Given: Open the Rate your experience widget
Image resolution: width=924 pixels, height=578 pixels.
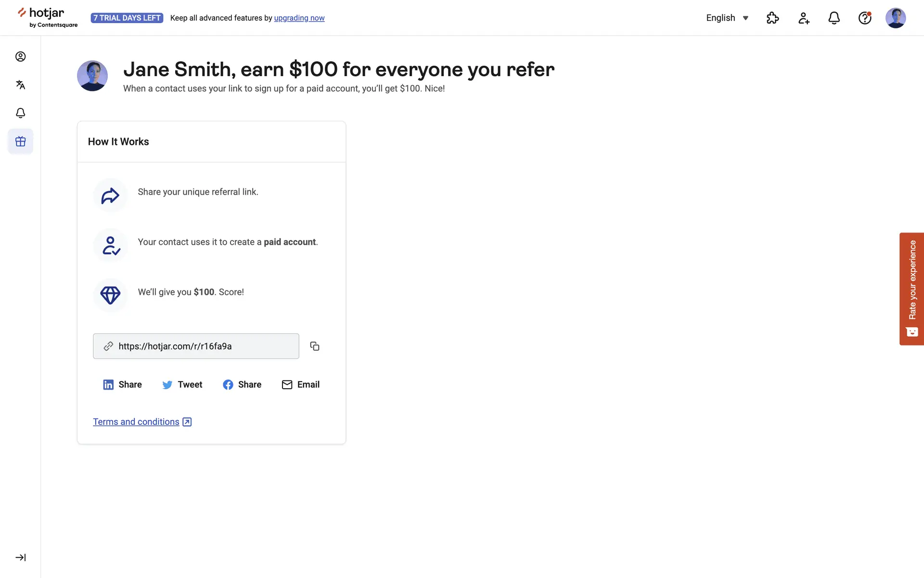Looking at the screenshot, I should [911, 289].
